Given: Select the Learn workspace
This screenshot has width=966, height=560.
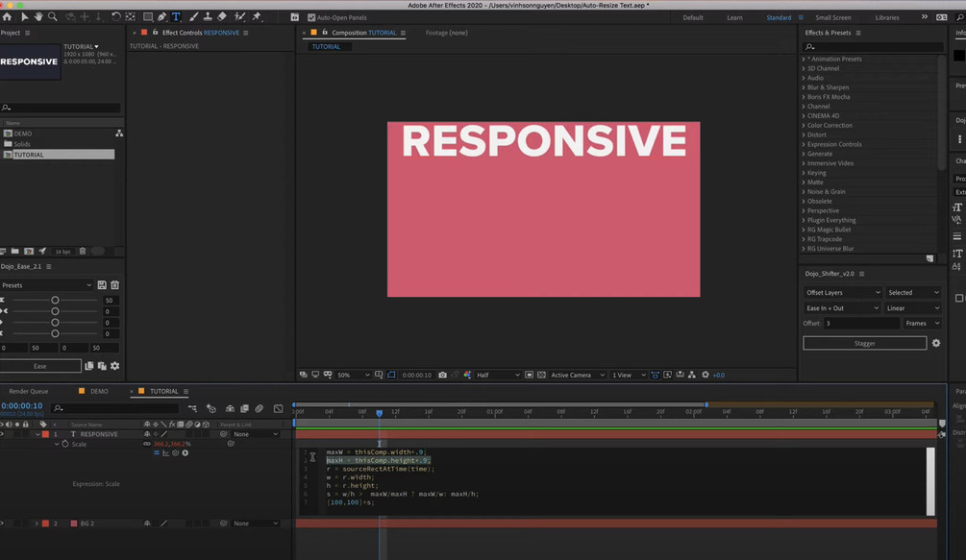Looking at the screenshot, I should point(734,17).
